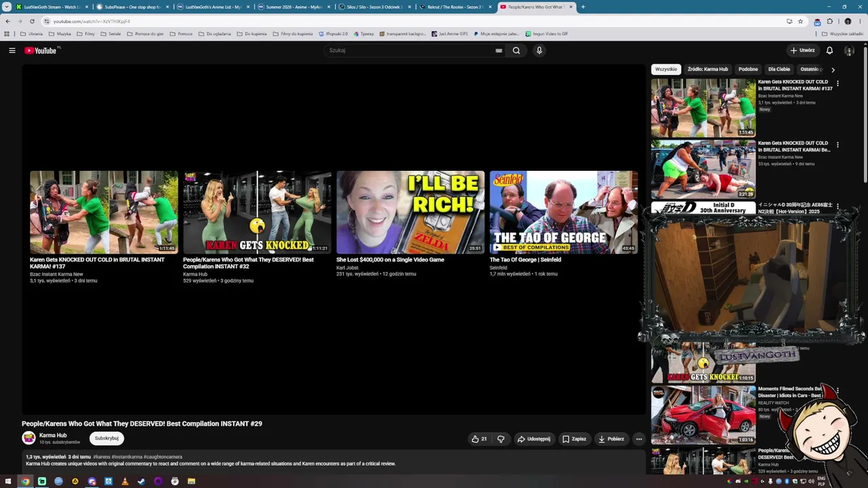Show more filter chips with the arrow
The image size is (868, 488).
(833, 69)
